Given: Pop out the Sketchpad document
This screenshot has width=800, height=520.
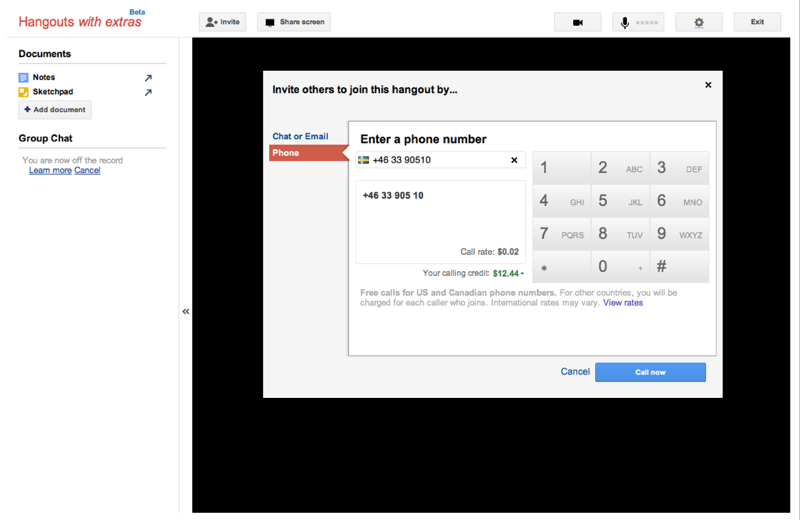Looking at the screenshot, I should coord(148,92).
